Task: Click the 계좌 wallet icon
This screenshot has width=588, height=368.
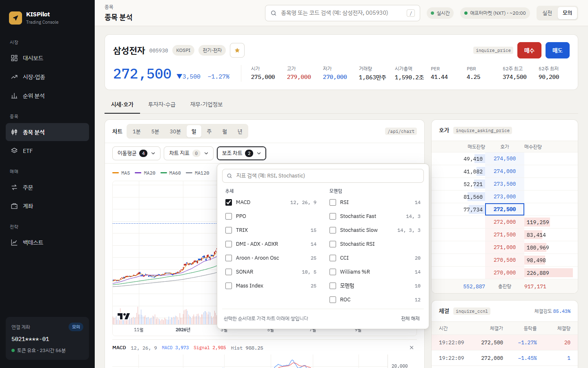Action: [x=14, y=206]
